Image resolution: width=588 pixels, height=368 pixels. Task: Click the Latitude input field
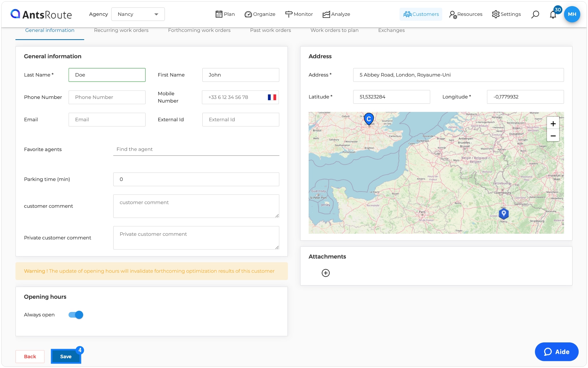tap(391, 97)
